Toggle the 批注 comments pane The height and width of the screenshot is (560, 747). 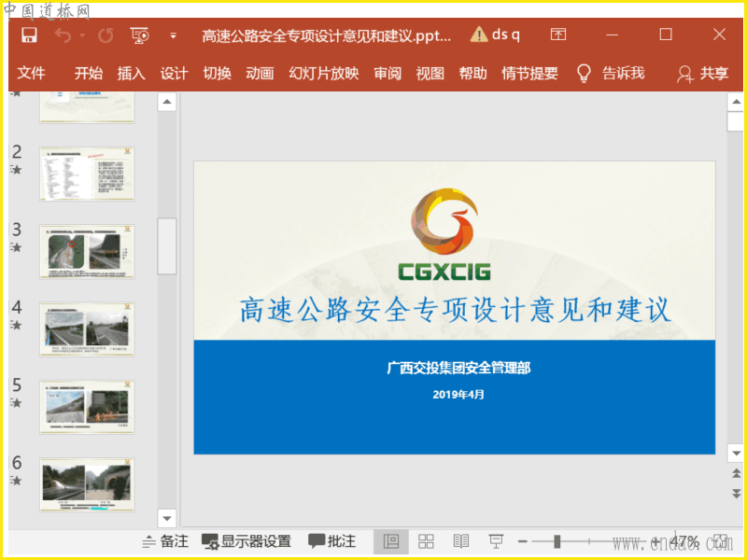tap(332, 541)
